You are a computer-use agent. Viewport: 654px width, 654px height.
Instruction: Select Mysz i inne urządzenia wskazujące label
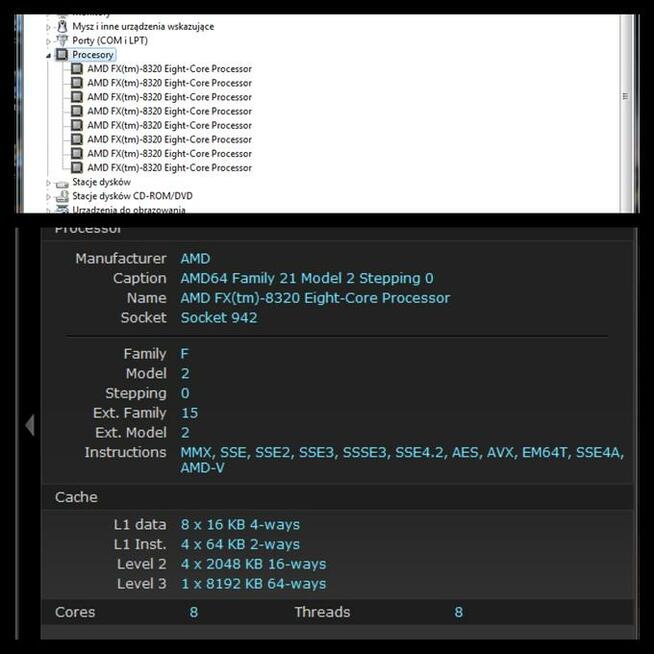coord(143,27)
